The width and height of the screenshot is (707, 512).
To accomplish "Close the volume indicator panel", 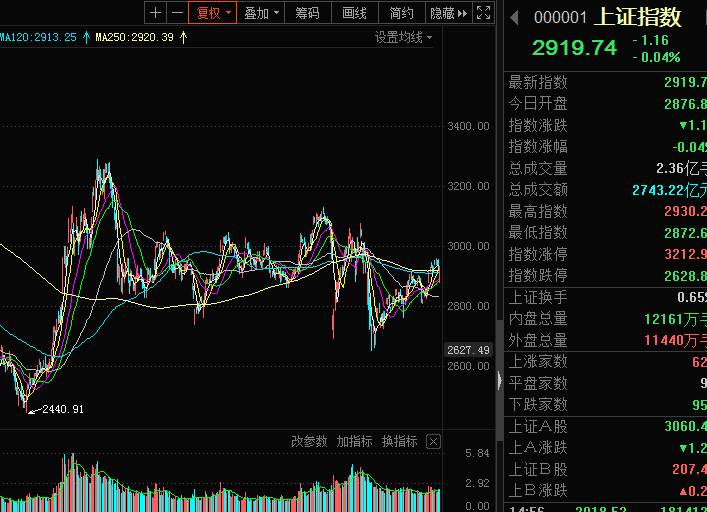I will coord(433,441).
